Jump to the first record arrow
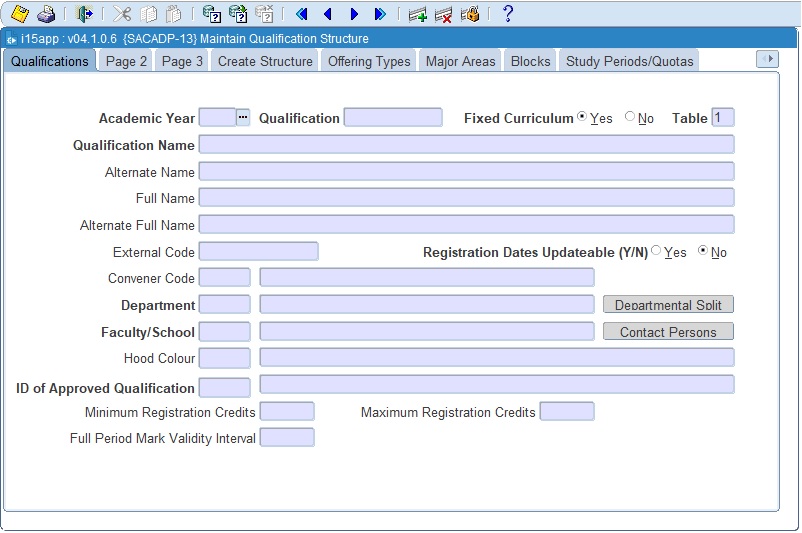The image size is (802, 533). (x=301, y=14)
